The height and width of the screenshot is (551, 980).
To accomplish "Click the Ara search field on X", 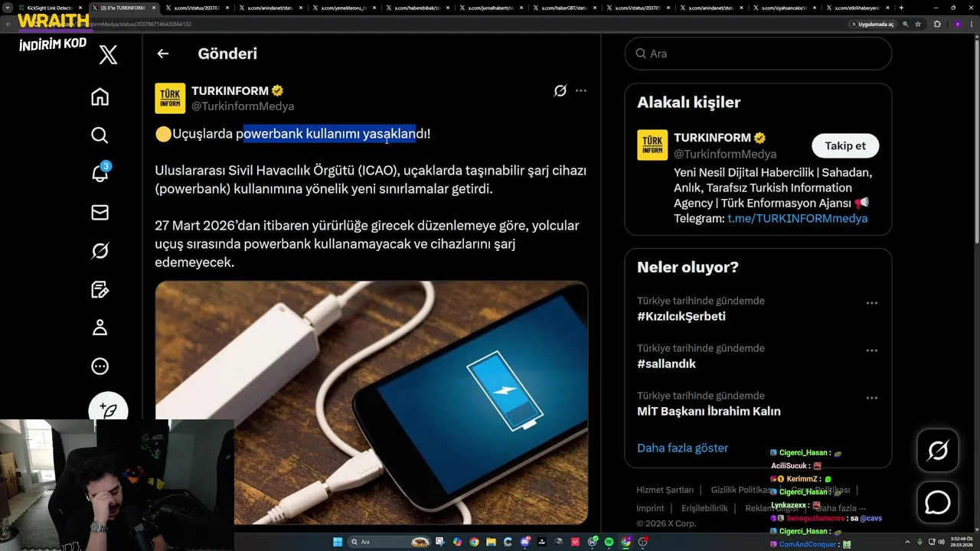I will coord(758,54).
